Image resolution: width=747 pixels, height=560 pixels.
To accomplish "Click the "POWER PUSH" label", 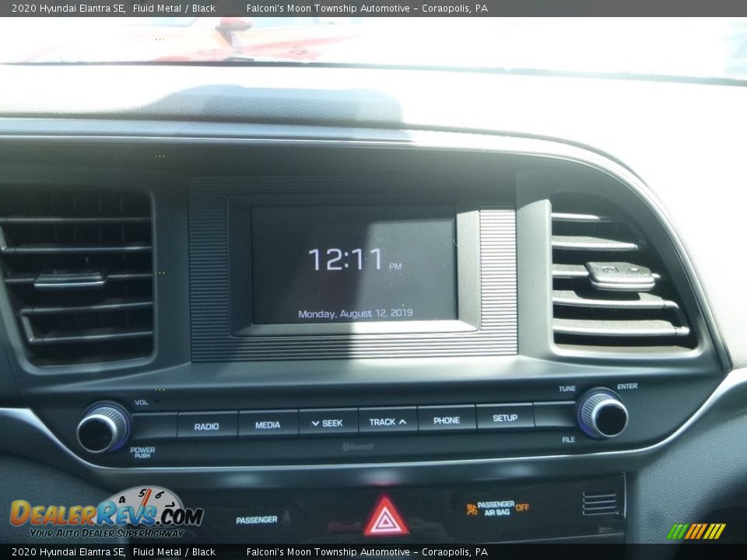I will click(x=142, y=453).
